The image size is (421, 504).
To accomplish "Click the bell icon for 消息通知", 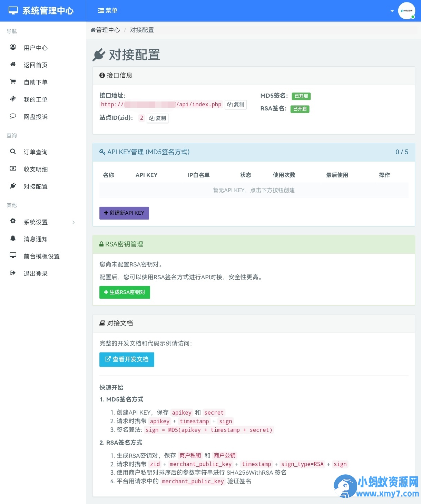I will pyautogui.click(x=13, y=238).
